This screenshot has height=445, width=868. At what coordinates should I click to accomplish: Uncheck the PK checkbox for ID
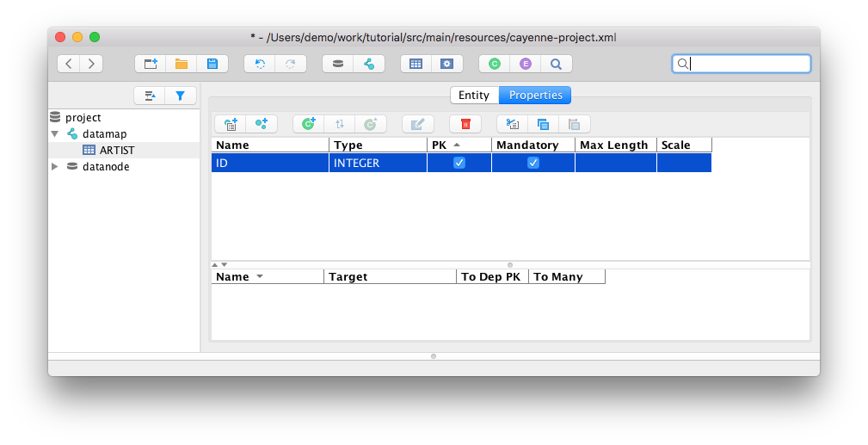tap(459, 163)
